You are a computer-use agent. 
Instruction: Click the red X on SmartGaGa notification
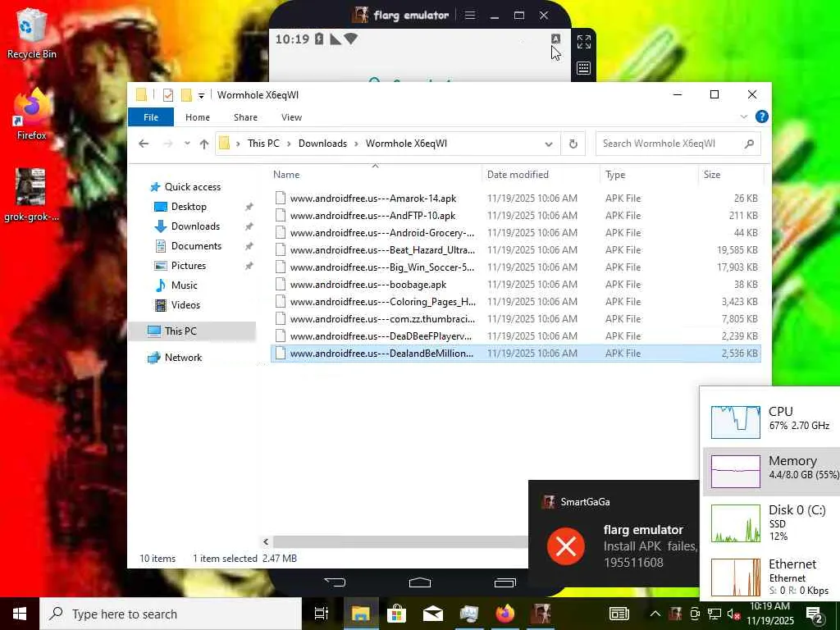point(566,546)
